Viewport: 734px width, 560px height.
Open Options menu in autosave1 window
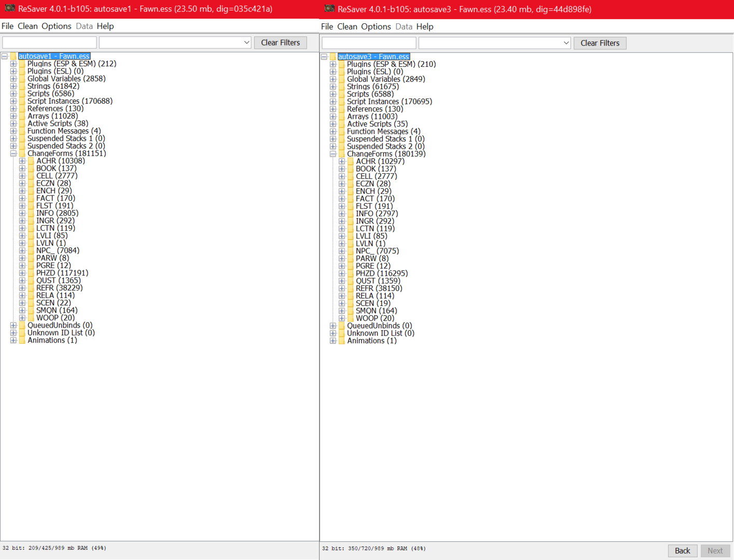tap(57, 26)
